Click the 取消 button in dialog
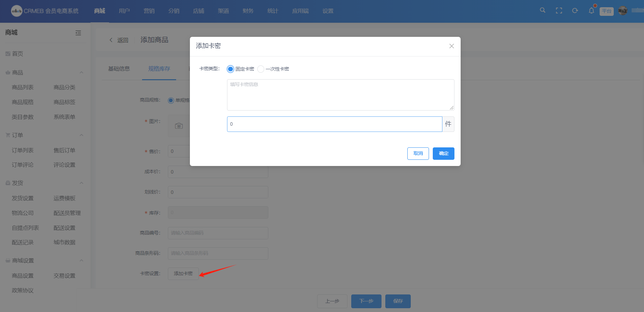 (x=418, y=154)
